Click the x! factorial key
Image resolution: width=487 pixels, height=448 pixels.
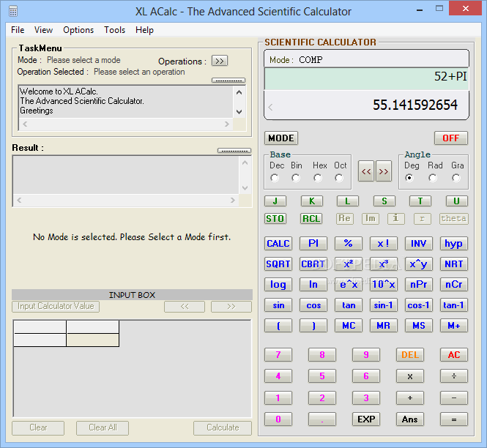[x=383, y=243]
